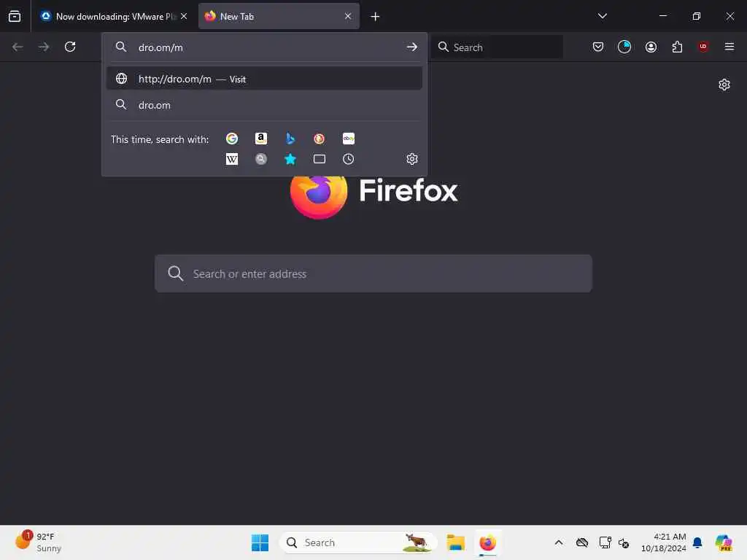
Task: Click the go arrow in the address bar
Action: [x=411, y=47]
